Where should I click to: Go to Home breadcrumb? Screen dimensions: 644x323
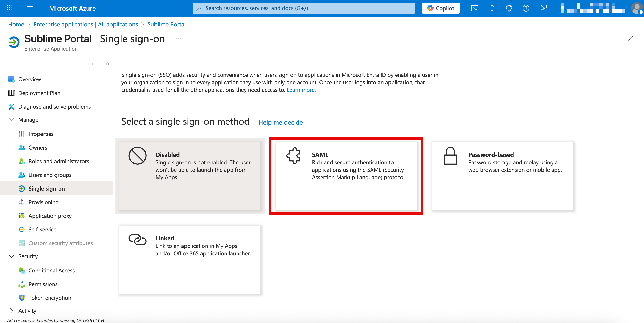[x=16, y=24]
